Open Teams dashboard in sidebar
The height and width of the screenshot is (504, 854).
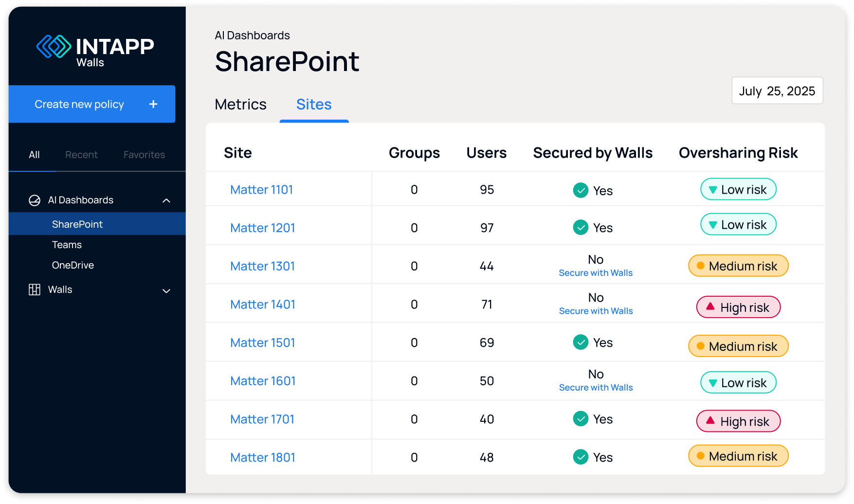[67, 245]
